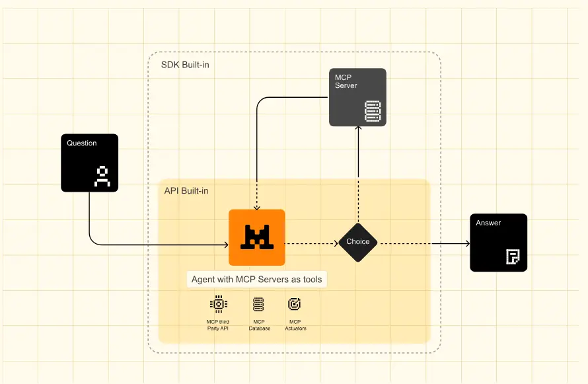Select the server stack icon in MCP Server box
The image size is (588, 384).
click(x=373, y=112)
